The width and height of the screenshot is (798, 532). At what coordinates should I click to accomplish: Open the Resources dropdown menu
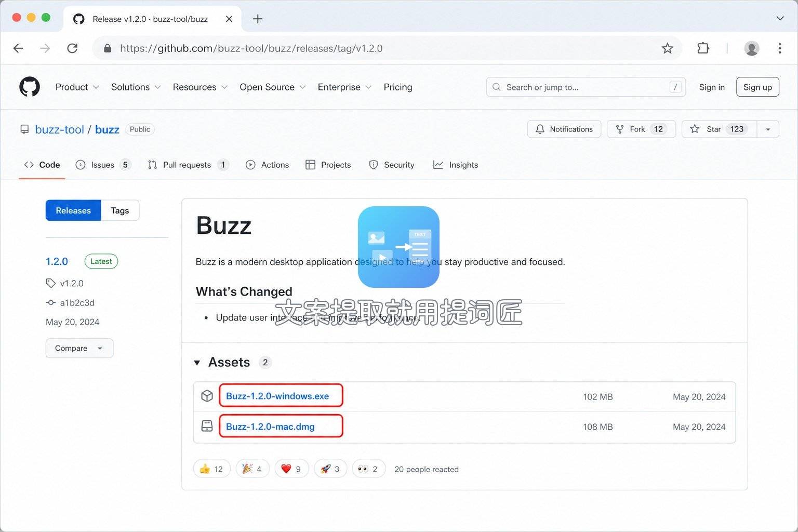coord(200,87)
